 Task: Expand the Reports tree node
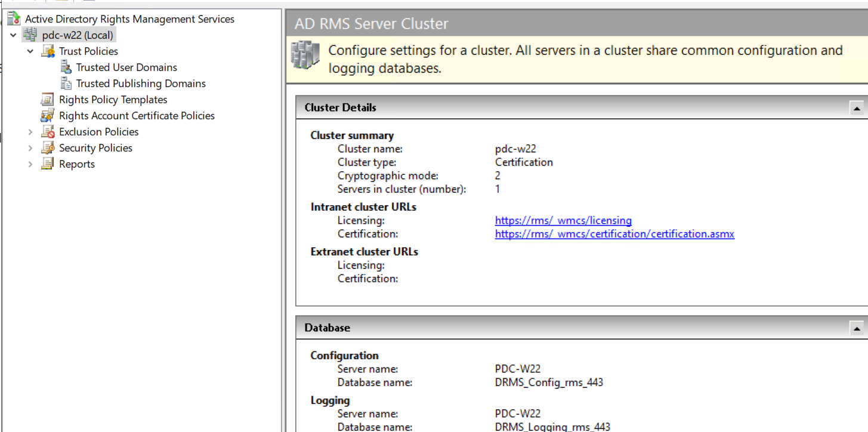[30, 164]
